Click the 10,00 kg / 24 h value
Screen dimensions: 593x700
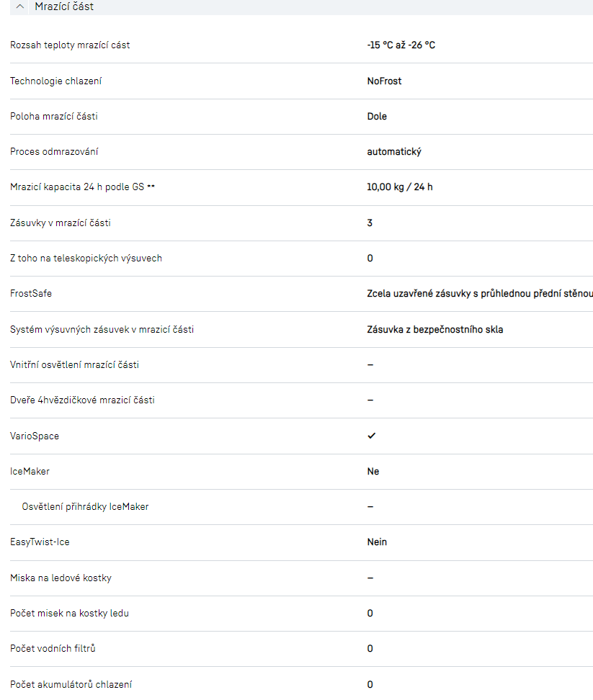[x=399, y=187]
